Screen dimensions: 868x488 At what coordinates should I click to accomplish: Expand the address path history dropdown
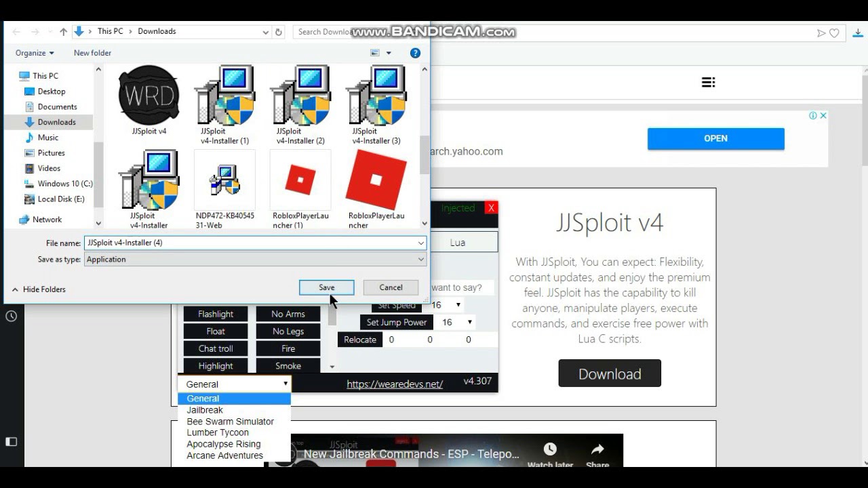tap(265, 32)
